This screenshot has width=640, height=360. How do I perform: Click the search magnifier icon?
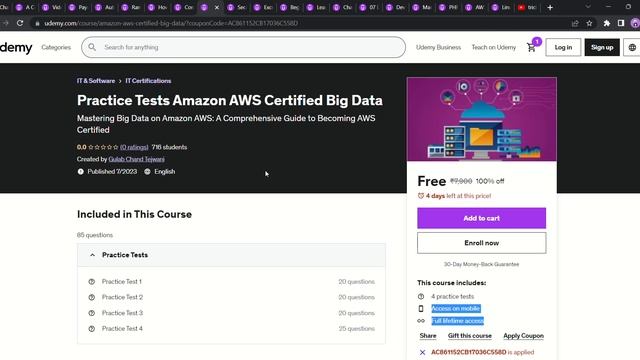[92, 47]
